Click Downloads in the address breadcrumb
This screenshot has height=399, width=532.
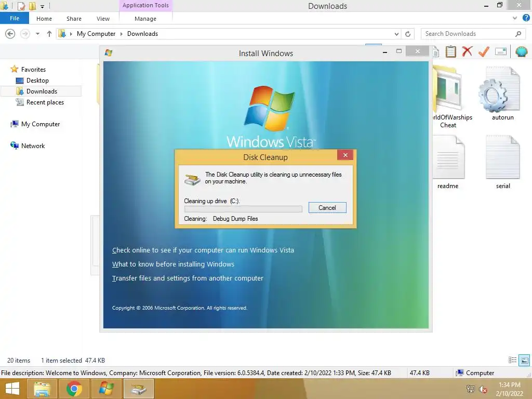[x=142, y=34]
